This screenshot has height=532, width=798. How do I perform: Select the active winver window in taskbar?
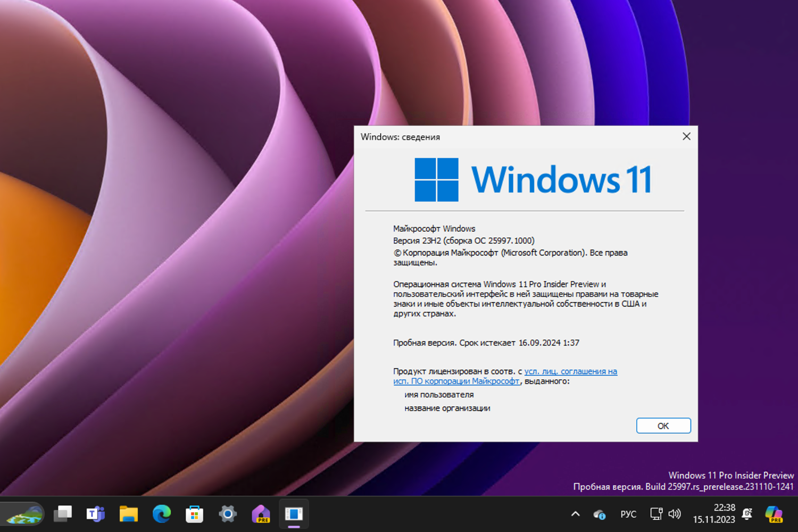pyautogui.click(x=294, y=513)
